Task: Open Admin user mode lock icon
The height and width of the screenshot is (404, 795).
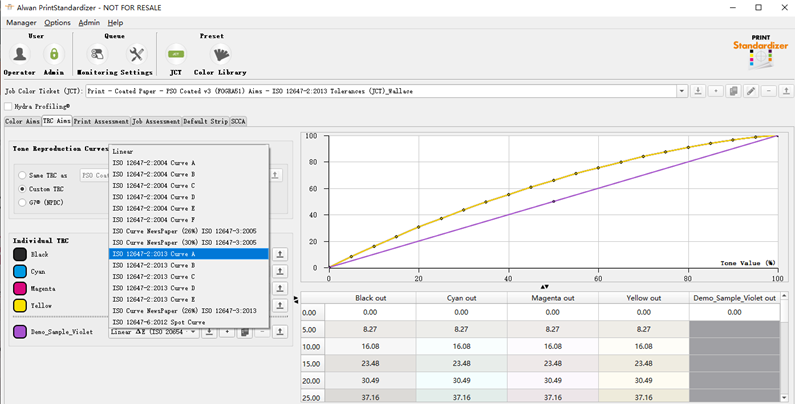Action: coord(54,54)
